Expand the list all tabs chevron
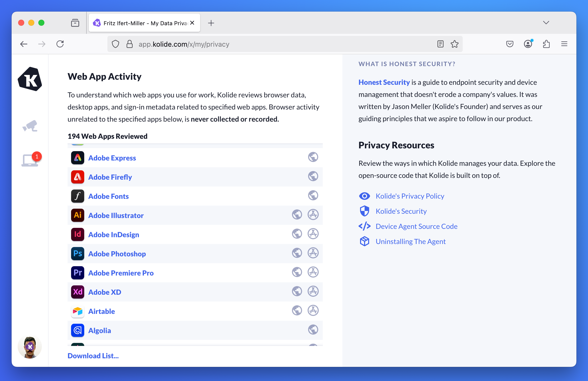 click(x=546, y=23)
